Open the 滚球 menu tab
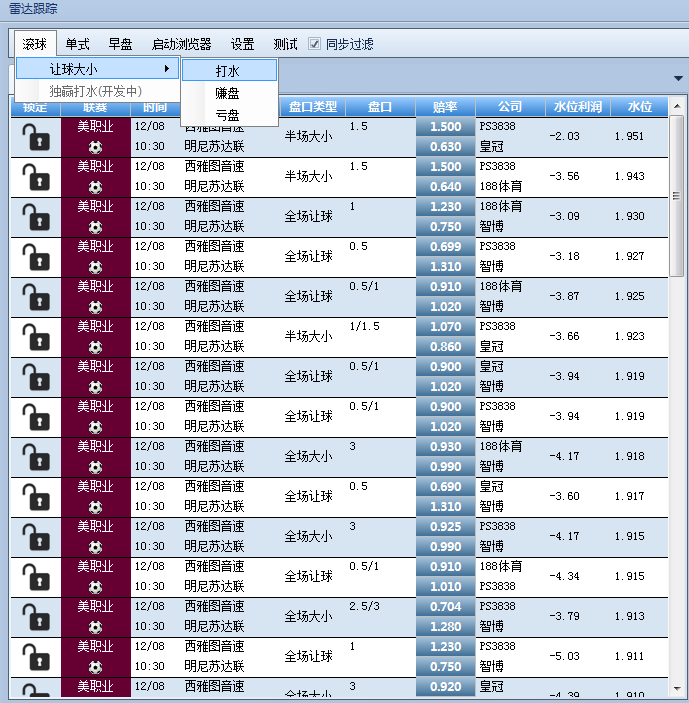 coord(35,44)
